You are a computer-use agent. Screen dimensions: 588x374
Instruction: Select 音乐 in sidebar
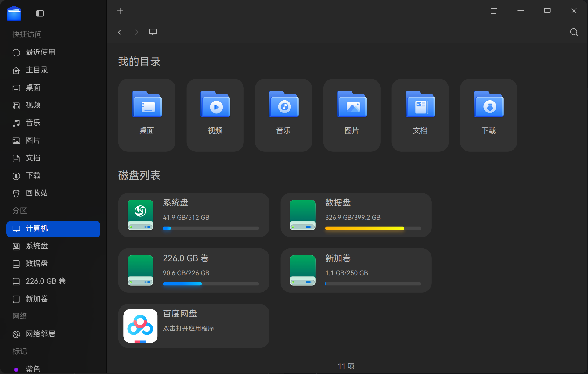tap(53, 123)
